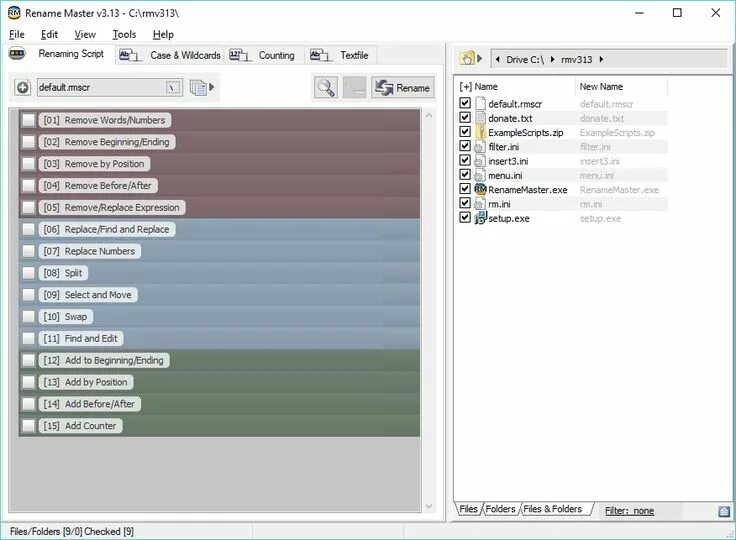Enable step [15] Add Counter checkbox
This screenshot has width=736, height=540.
point(29,426)
